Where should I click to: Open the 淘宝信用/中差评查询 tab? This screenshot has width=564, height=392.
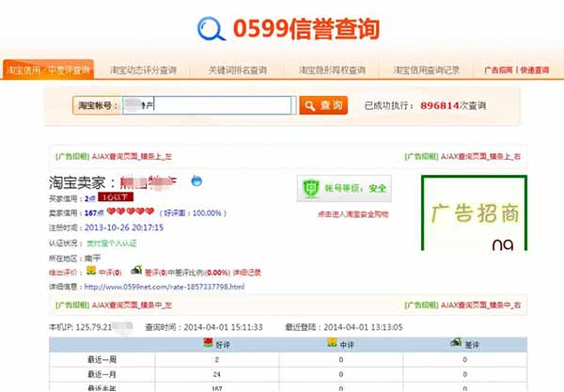point(48,70)
